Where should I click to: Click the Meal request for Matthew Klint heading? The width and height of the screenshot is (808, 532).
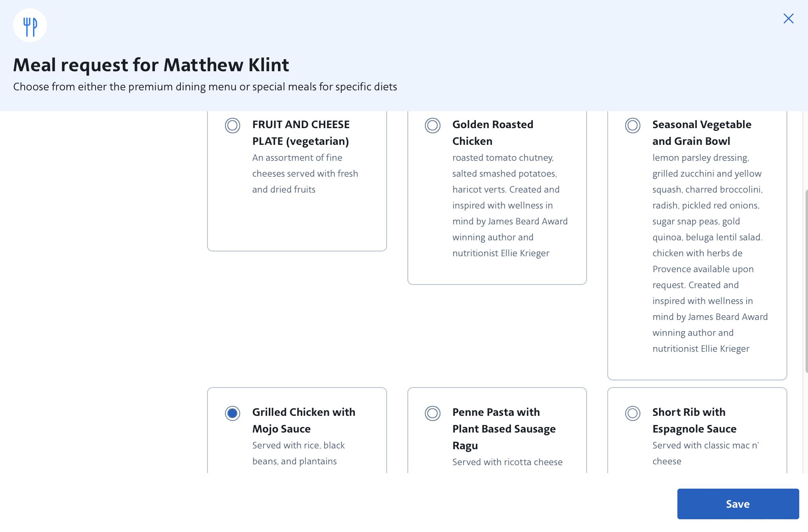pos(151,65)
